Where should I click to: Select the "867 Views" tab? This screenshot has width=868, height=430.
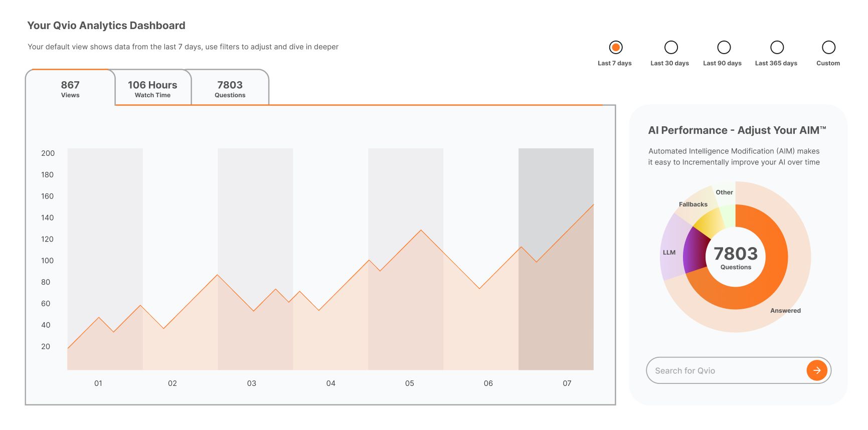(70, 87)
